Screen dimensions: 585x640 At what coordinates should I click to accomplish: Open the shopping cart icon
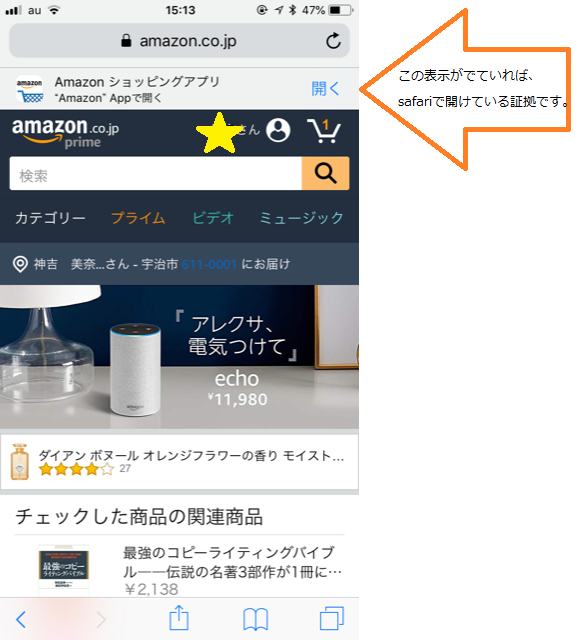[x=323, y=131]
